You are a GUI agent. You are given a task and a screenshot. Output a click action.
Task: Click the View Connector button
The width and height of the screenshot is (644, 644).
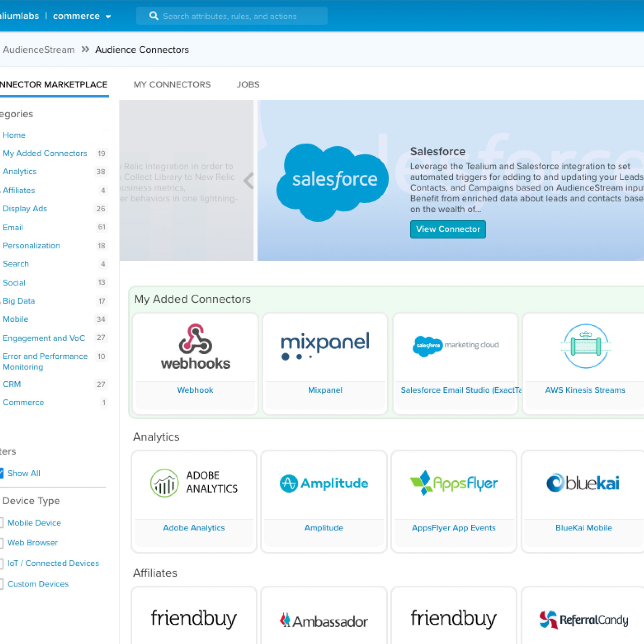[x=448, y=229]
